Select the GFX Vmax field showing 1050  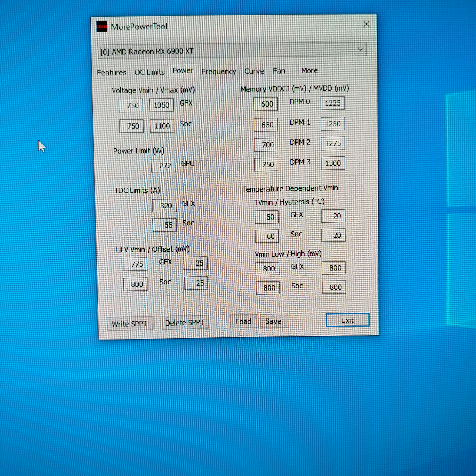(161, 105)
